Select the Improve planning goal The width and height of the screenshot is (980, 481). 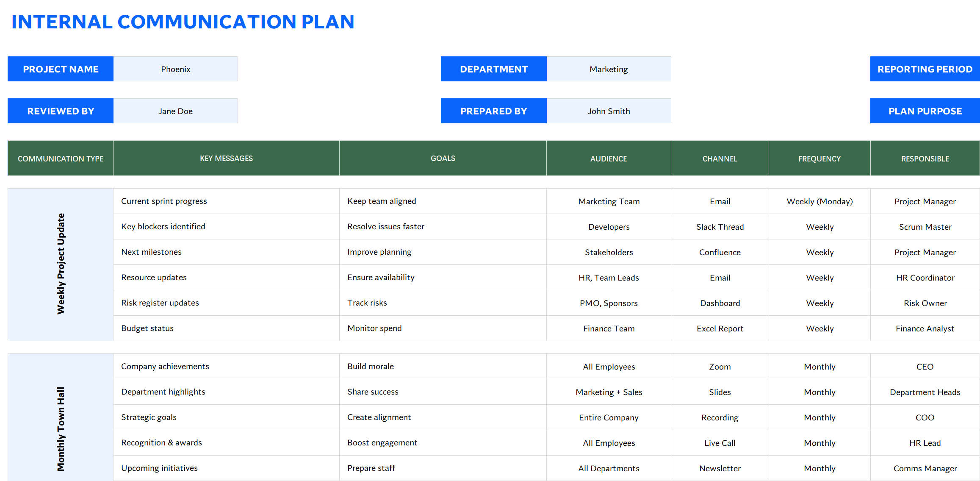443,252
